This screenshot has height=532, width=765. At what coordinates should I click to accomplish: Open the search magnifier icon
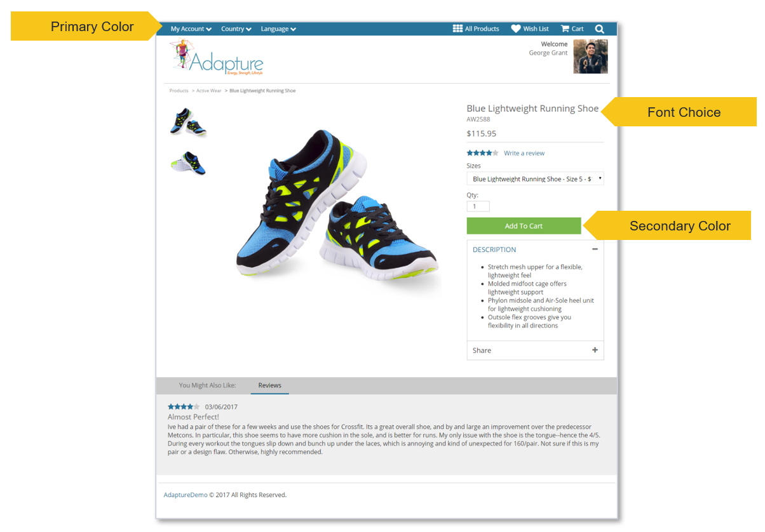600,29
